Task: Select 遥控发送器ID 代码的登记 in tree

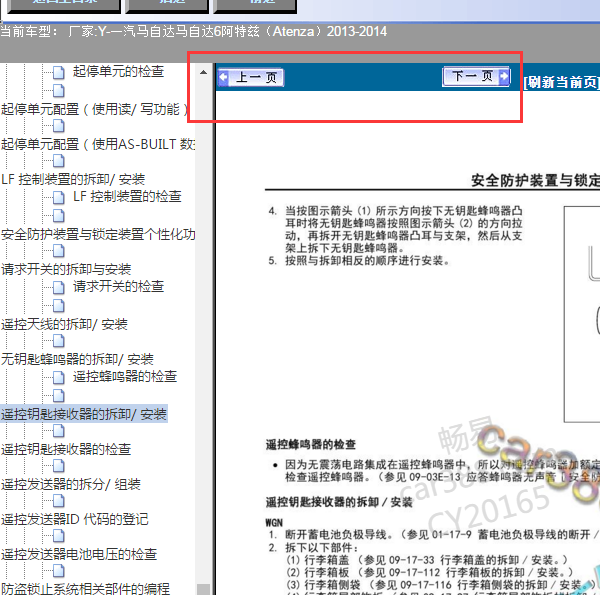Action: [75, 519]
